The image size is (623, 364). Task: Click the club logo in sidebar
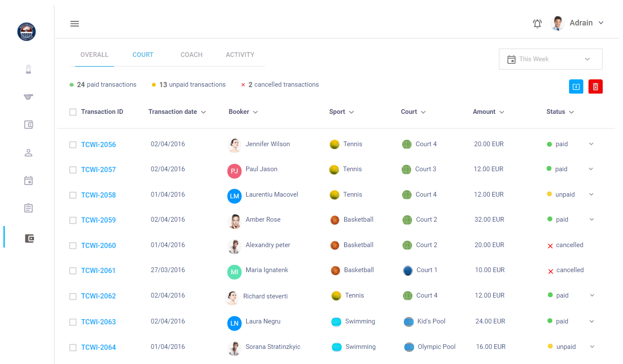(x=26, y=31)
